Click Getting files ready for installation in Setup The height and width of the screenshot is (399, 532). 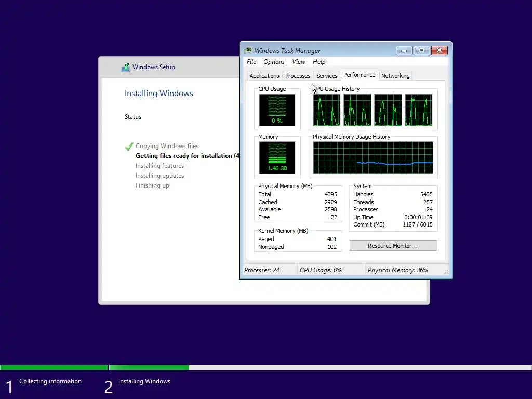tap(187, 156)
